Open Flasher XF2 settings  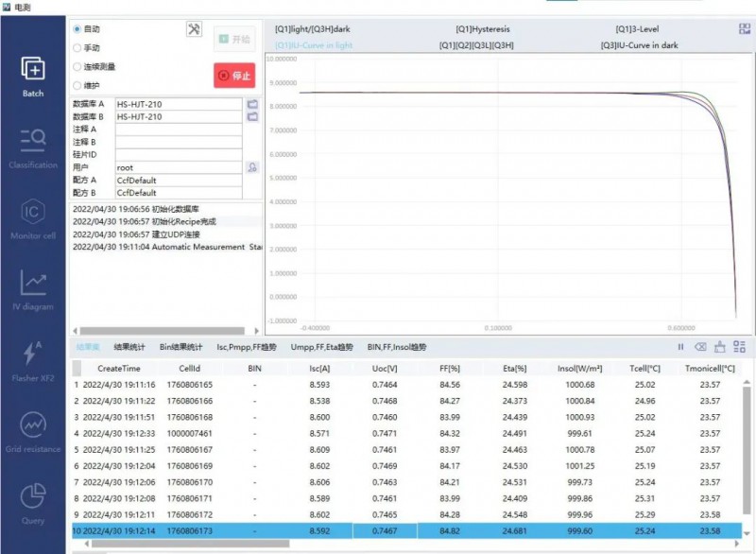tap(33, 361)
